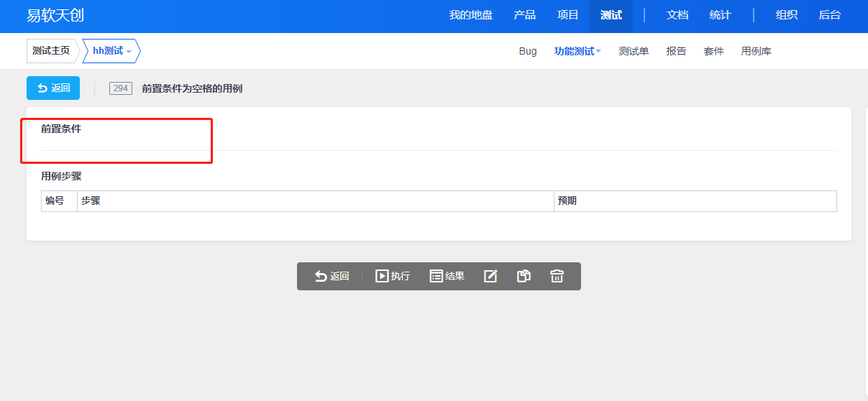Open 我的地盘 in top navigation

[471, 15]
